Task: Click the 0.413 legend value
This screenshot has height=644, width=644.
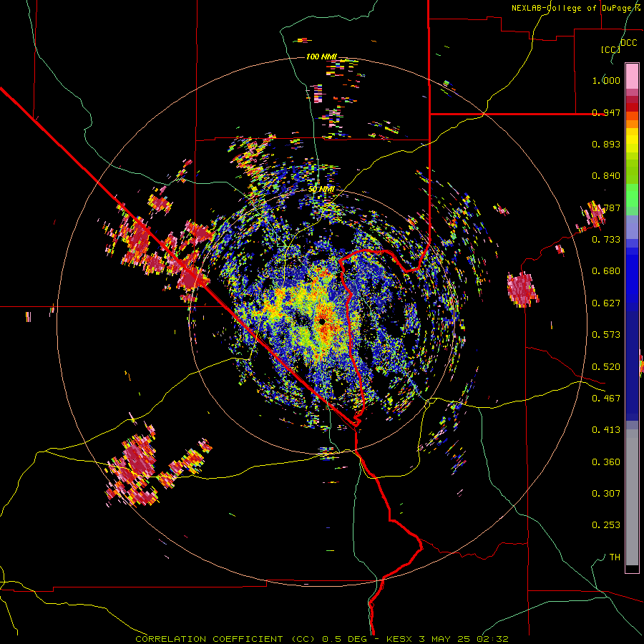Action: (606, 430)
